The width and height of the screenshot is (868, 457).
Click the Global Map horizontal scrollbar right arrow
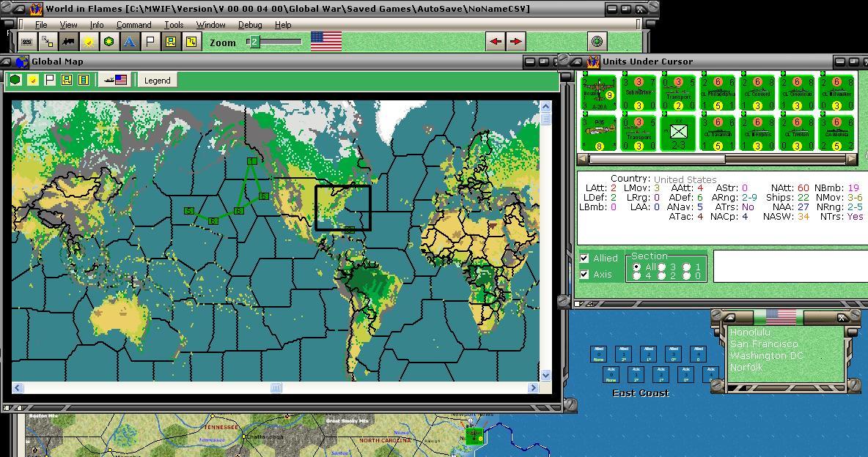click(534, 388)
